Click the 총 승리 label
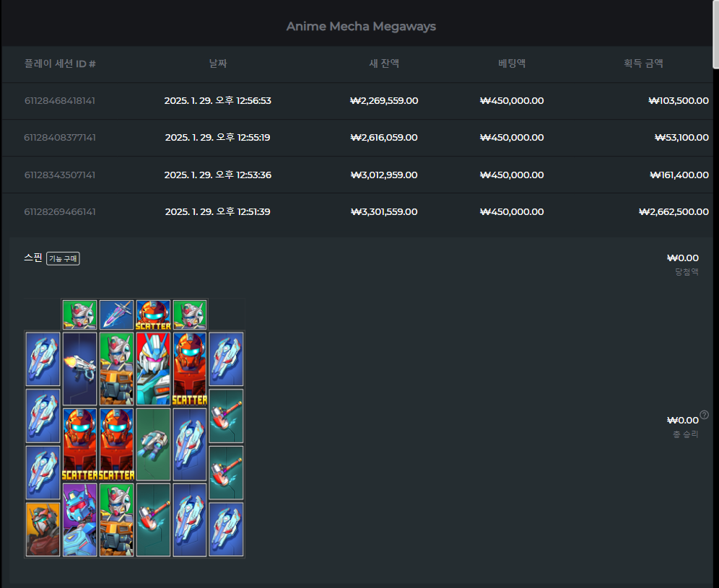This screenshot has width=719, height=588. pyautogui.click(x=686, y=434)
